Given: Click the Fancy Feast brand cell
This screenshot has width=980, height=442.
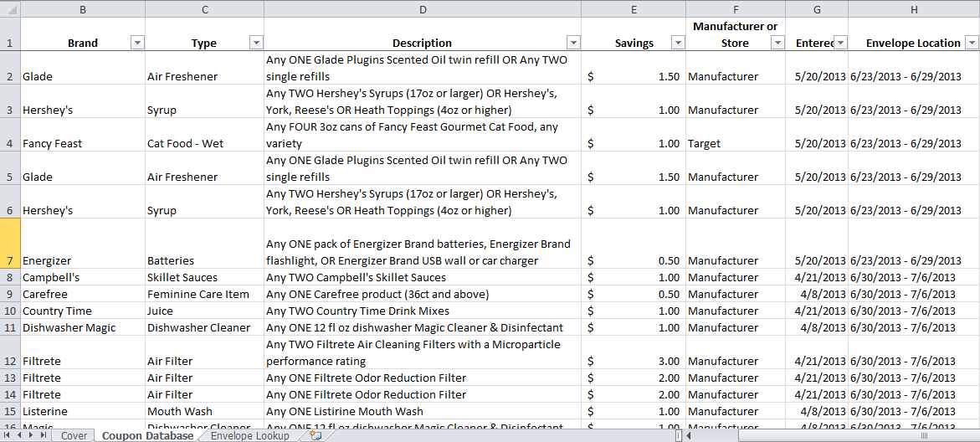Looking at the screenshot, I should click(83, 135).
